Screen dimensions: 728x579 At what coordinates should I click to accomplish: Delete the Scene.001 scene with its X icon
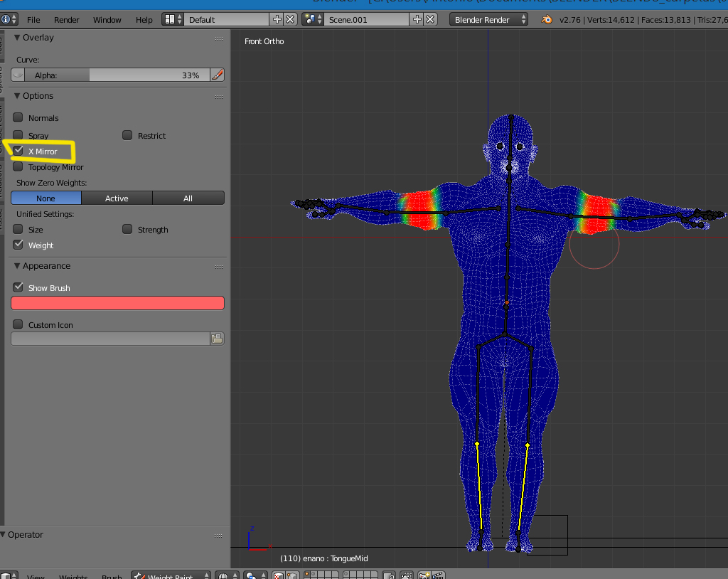(x=430, y=20)
